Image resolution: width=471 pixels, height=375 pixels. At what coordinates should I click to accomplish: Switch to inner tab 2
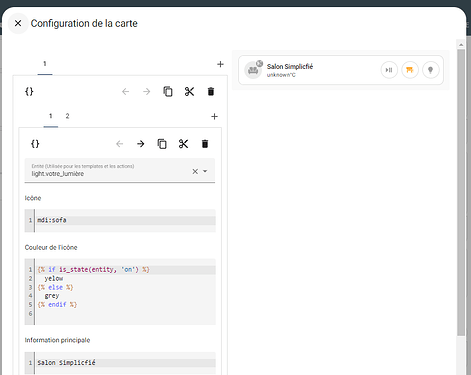pos(67,116)
